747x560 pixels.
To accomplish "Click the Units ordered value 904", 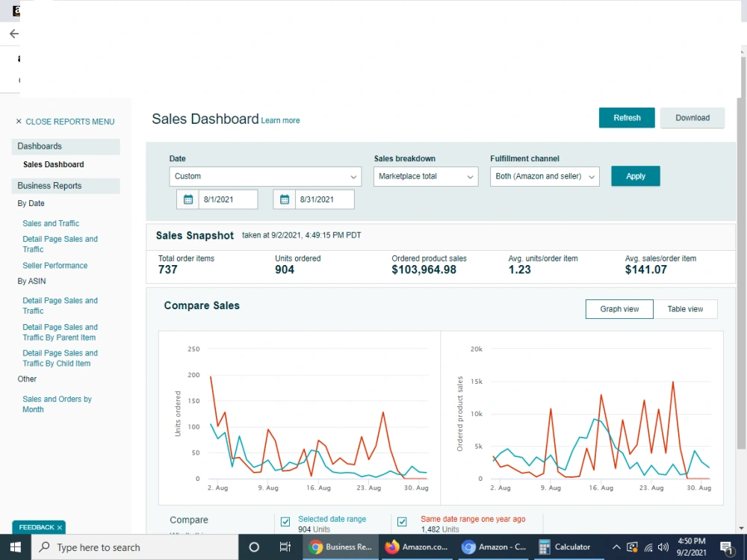I will 285,270.
